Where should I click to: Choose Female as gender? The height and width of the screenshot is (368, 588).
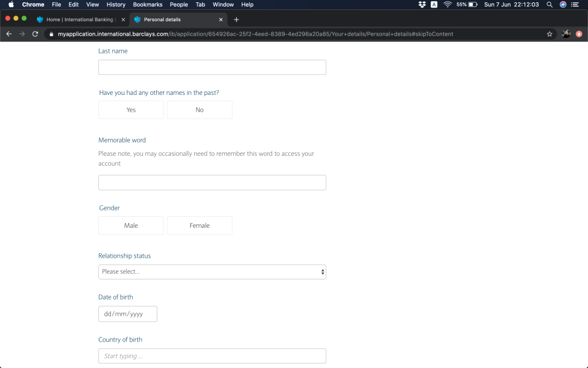[199, 225]
